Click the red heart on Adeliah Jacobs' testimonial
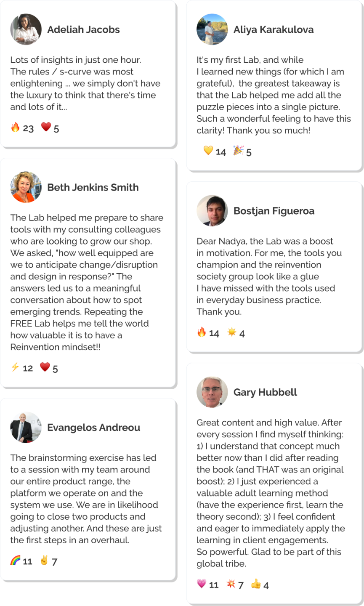The image size is (364, 606). tap(46, 127)
